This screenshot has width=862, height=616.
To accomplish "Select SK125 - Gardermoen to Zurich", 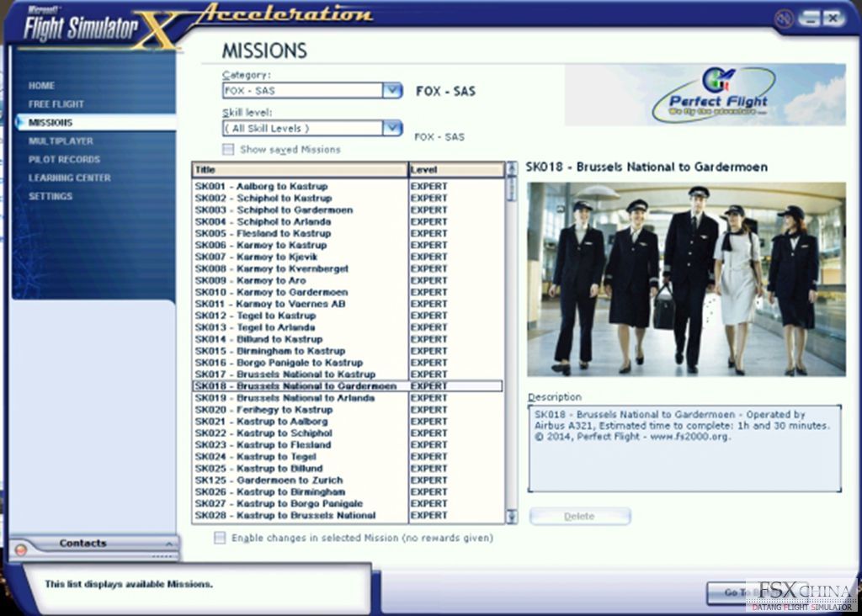I will (x=348, y=481).
